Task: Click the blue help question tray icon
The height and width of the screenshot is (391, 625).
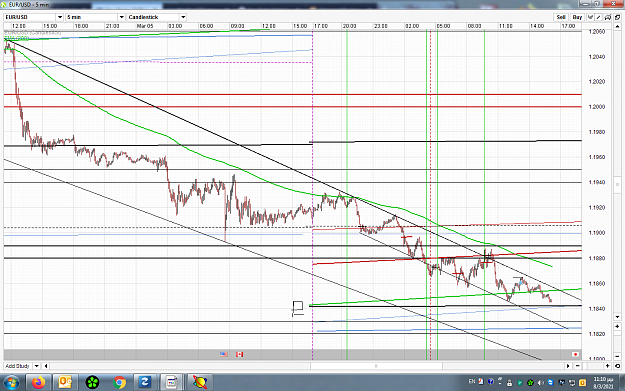Action: (491, 382)
